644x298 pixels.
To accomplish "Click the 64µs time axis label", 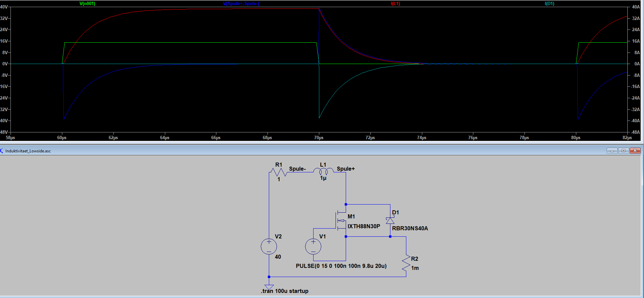I will click(x=165, y=138).
